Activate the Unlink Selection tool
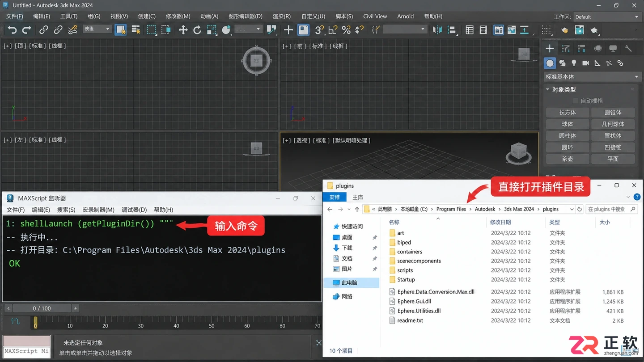 (58, 30)
